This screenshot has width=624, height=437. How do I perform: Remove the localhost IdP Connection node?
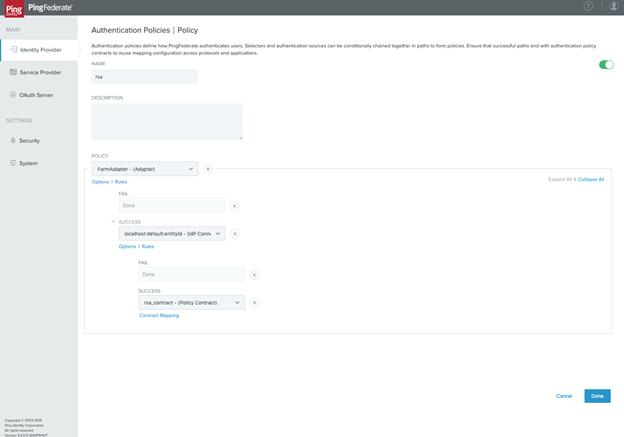point(235,234)
